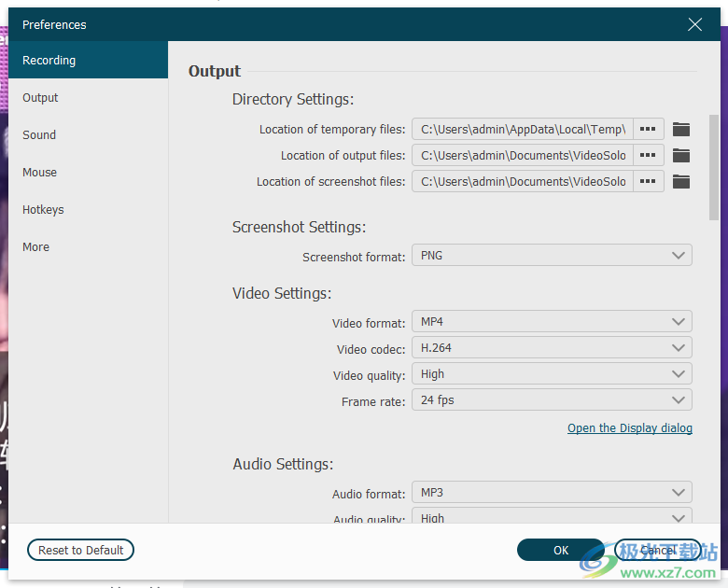728x588 pixels.
Task: Browse for output files location (three dots)
Action: point(648,155)
